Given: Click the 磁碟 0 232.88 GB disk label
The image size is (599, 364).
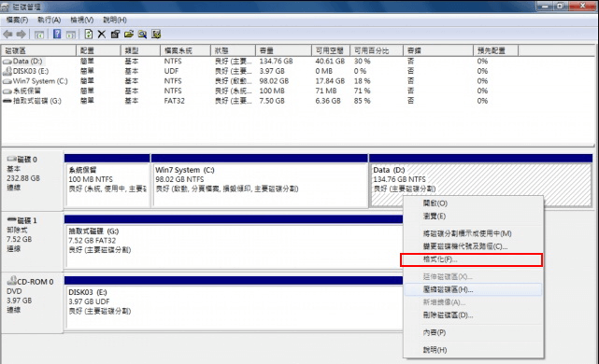Looking at the screenshot, I should tap(32, 181).
